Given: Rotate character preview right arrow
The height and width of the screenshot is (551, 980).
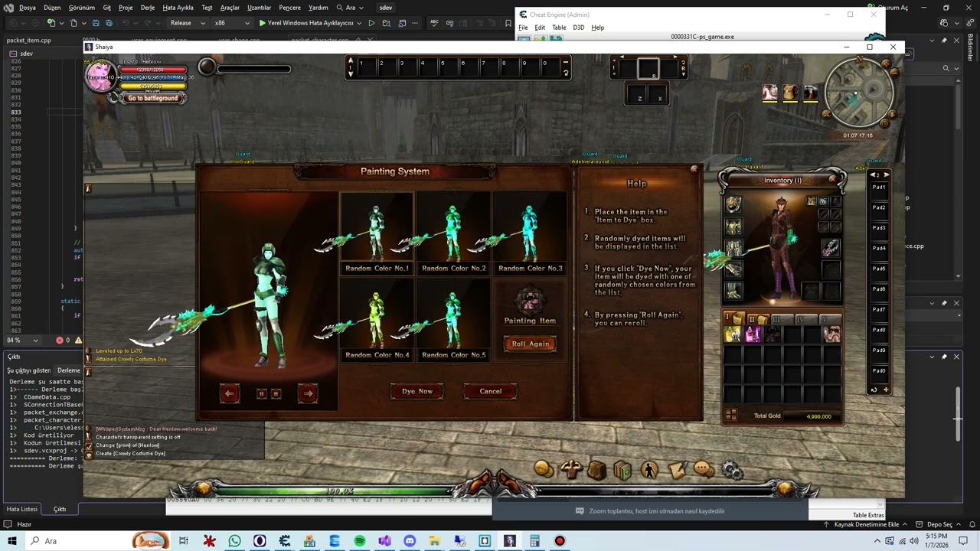Looking at the screenshot, I should [307, 393].
